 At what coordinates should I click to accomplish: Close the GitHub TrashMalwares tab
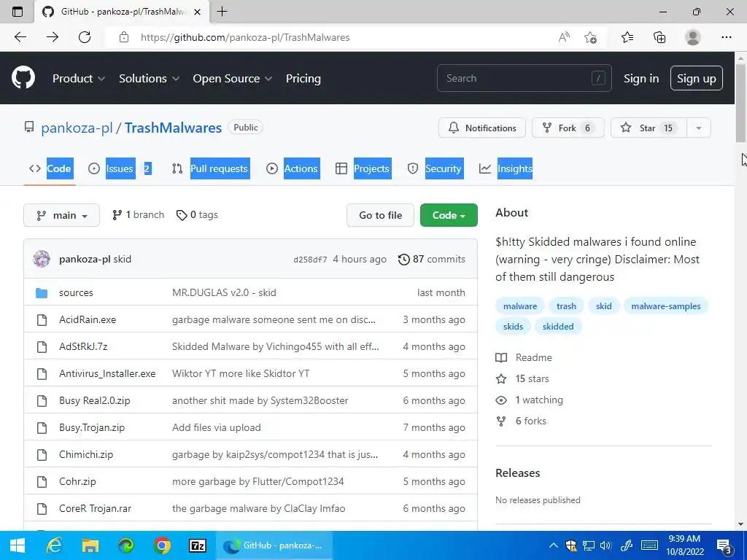tap(197, 12)
